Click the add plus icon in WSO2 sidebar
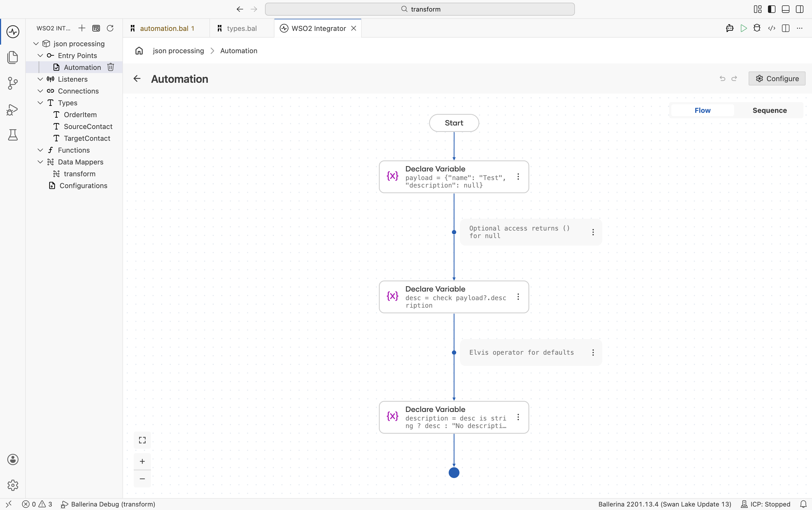Viewport: 812px width, 510px height. click(82, 28)
